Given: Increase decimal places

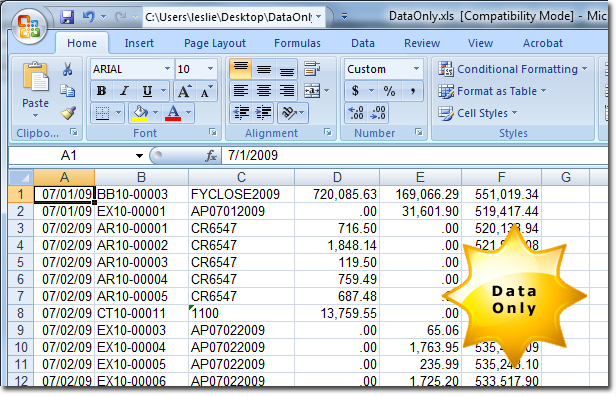Looking at the screenshot, I should tap(356, 113).
